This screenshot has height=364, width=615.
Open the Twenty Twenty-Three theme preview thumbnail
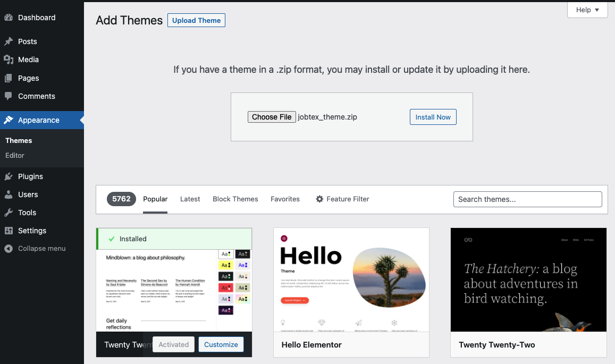174,291
